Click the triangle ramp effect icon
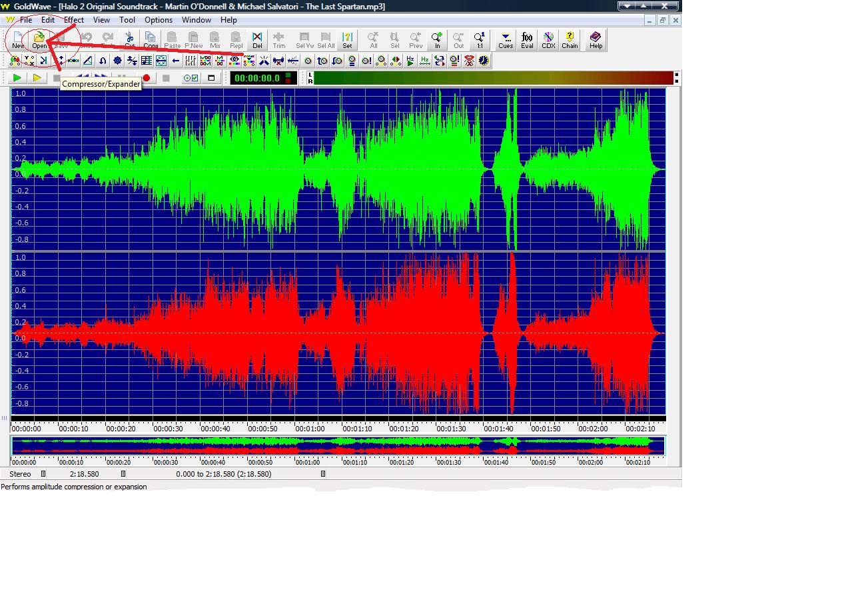This screenshot has width=868, height=594. (87, 61)
